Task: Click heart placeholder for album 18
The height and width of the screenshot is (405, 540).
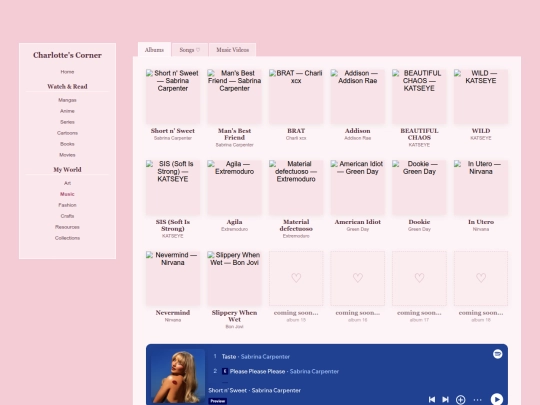Action: (481, 278)
